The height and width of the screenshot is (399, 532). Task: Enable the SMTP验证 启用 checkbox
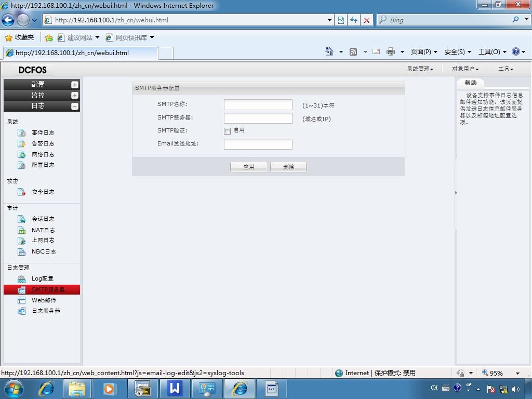point(228,131)
